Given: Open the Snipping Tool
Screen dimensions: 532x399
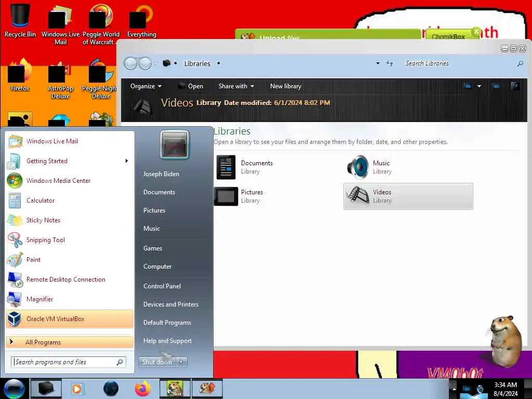Looking at the screenshot, I should pos(70,240).
